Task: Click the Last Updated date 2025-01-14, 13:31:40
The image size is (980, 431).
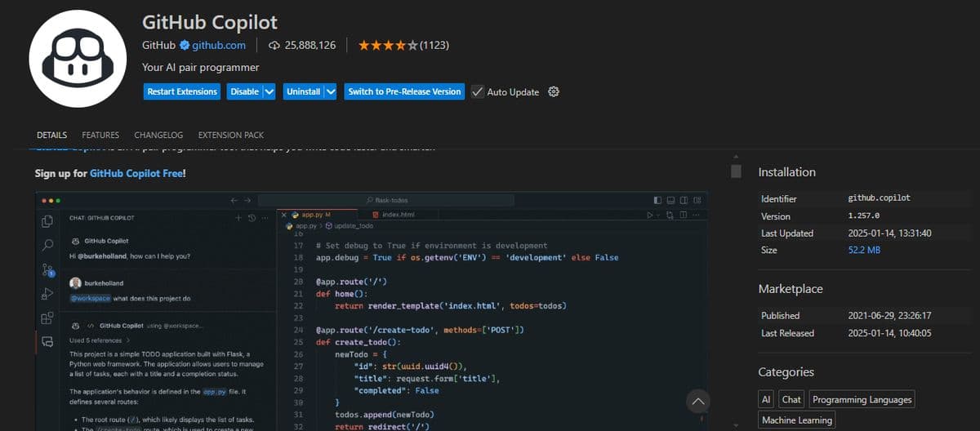Action: pos(888,233)
